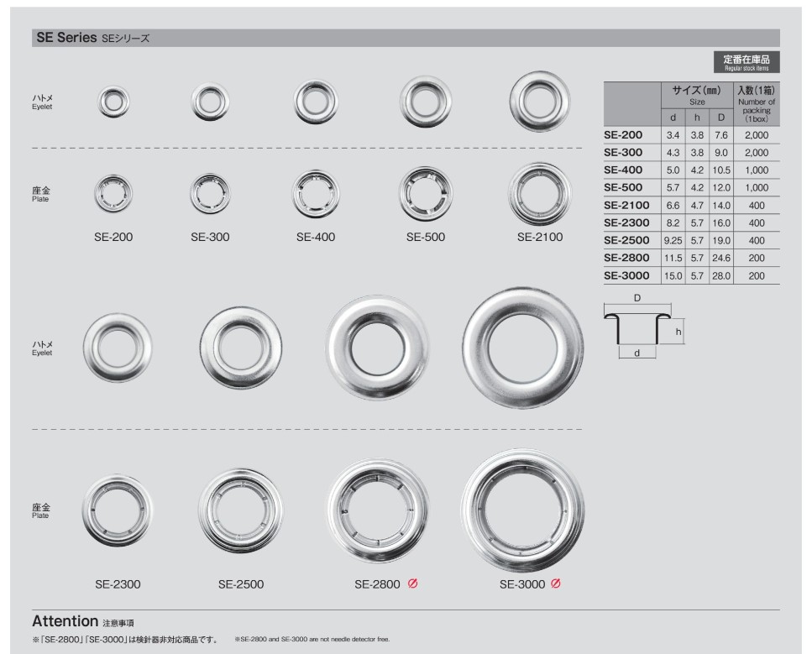The width and height of the screenshot is (812, 654).
Task: Click the Attention heading at the bottom
Action: (x=65, y=622)
